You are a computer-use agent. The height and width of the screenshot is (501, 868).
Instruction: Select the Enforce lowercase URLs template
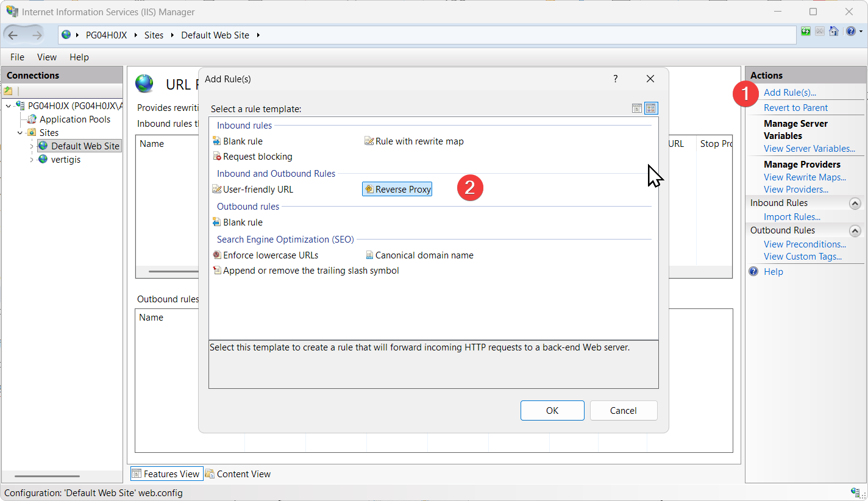(x=265, y=255)
